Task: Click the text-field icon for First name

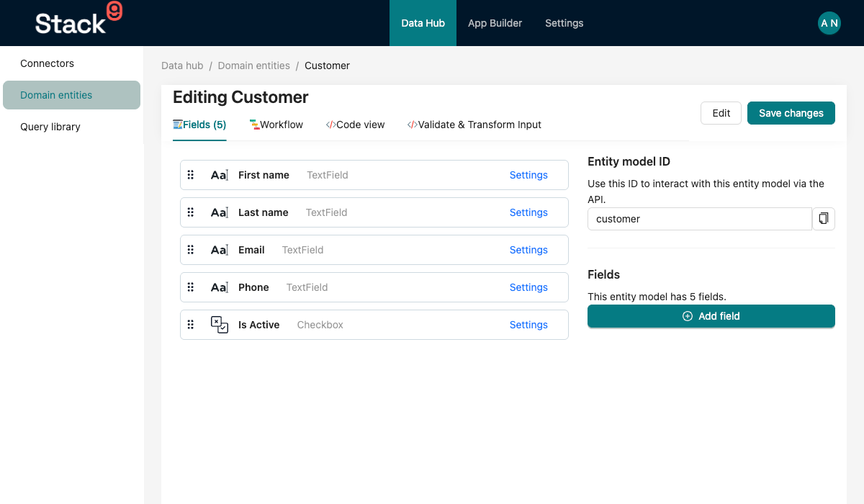Action: tap(220, 175)
